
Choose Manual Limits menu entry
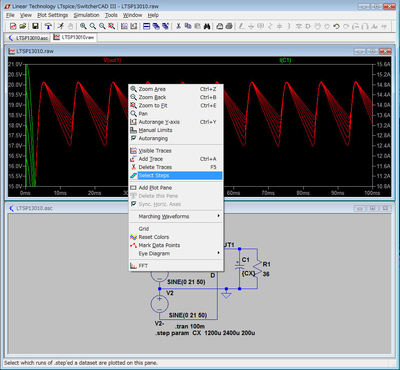click(x=176, y=130)
